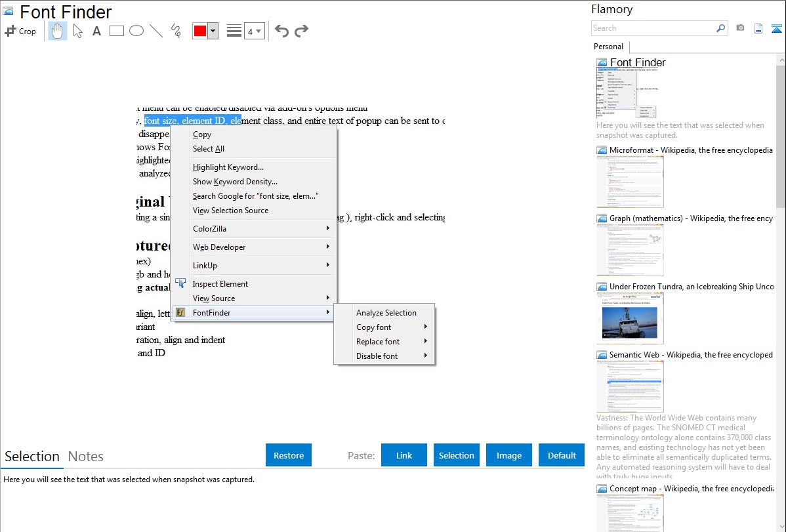Choose the arrow pointer tool
Screen dimensions: 786x532
point(77,31)
